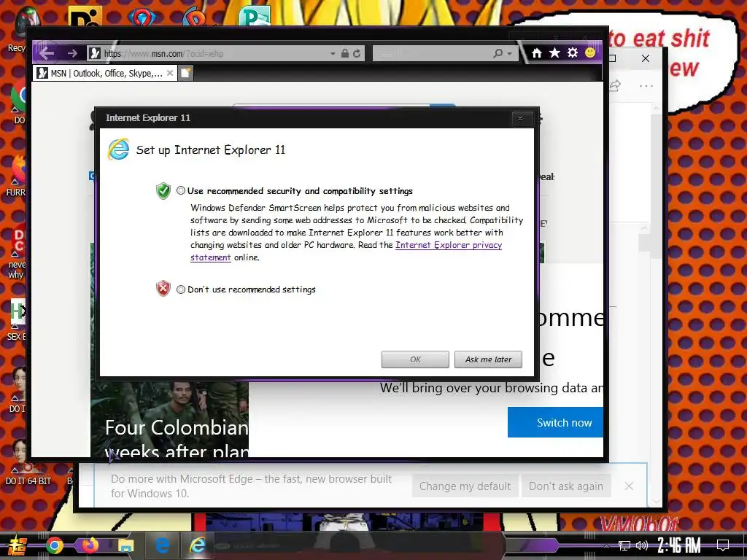The image size is (747, 560).
Task: Click Don't ask again in Edge prompt
Action: click(x=566, y=486)
